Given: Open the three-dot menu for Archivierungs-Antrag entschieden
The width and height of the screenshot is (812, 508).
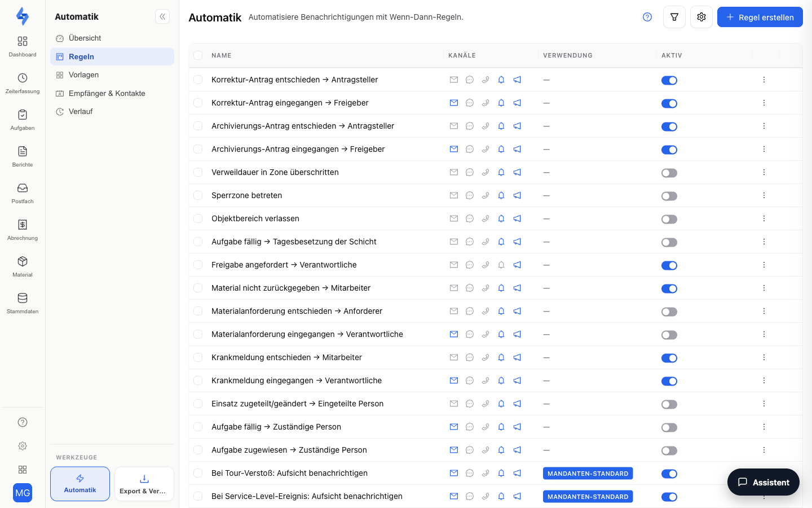Looking at the screenshot, I should coord(764,126).
